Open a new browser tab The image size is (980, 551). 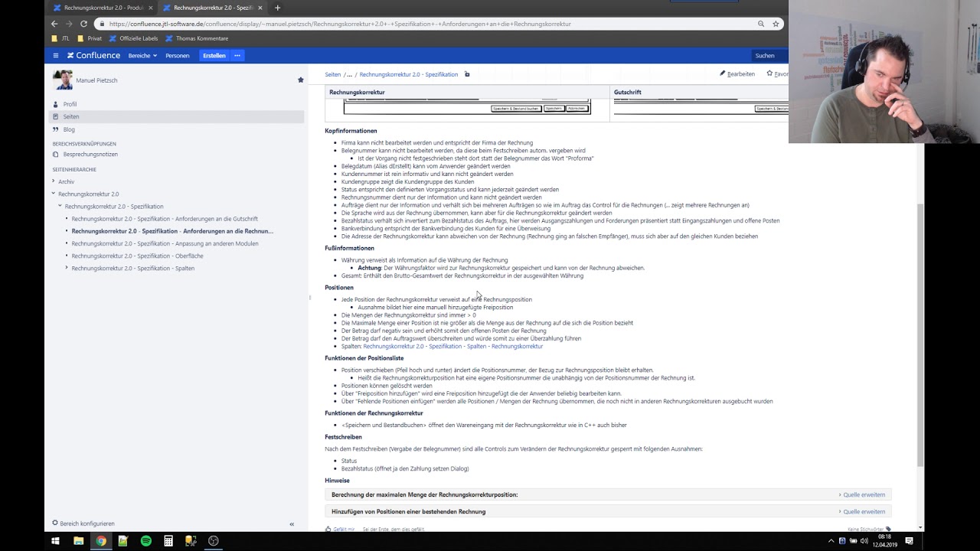(277, 8)
